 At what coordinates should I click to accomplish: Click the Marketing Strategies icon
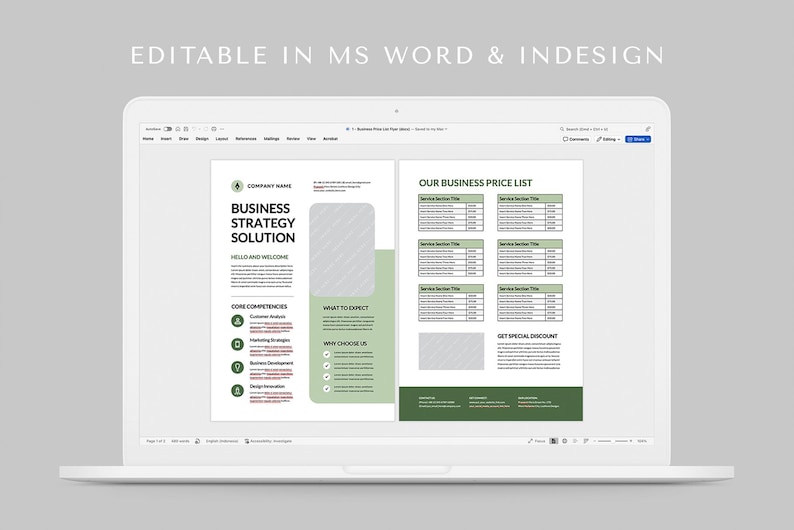[237, 344]
